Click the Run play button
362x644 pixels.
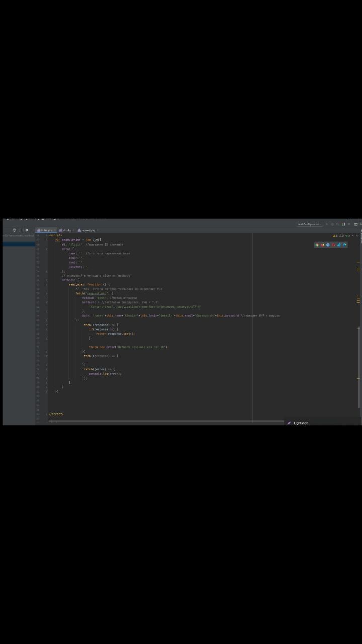point(327,224)
